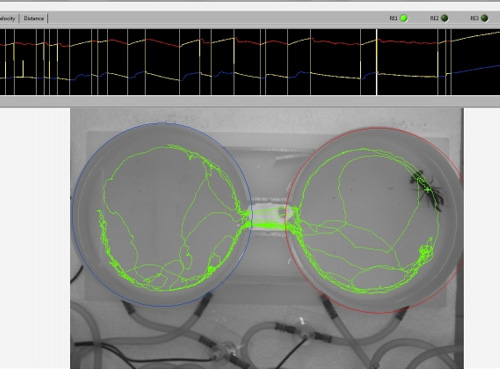Click the tall yellow spike near the graph's left edge
500x369 pixels.
(23, 69)
